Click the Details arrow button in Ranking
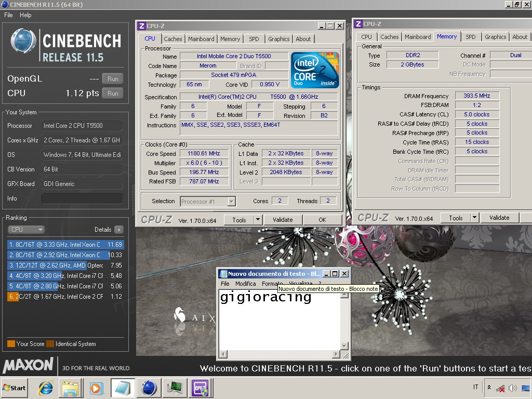Viewport: 532px width, 399px height. click(x=119, y=230)
